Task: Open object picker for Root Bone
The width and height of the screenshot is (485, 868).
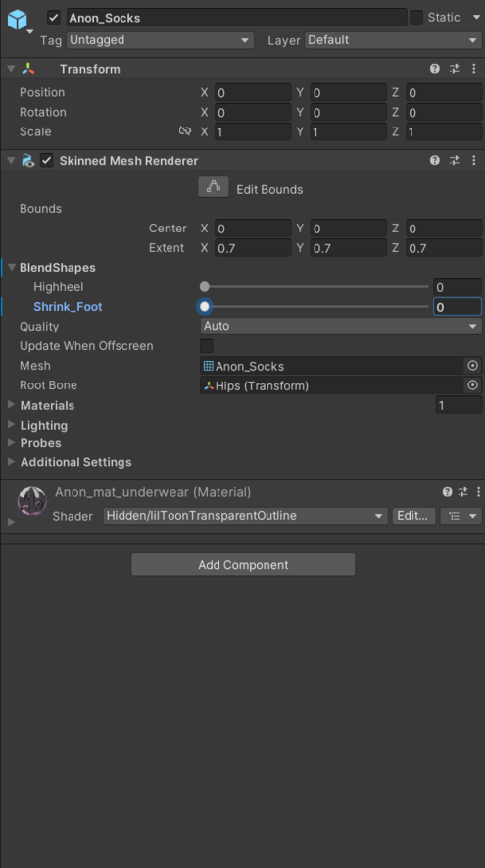Action: point(473,385)
